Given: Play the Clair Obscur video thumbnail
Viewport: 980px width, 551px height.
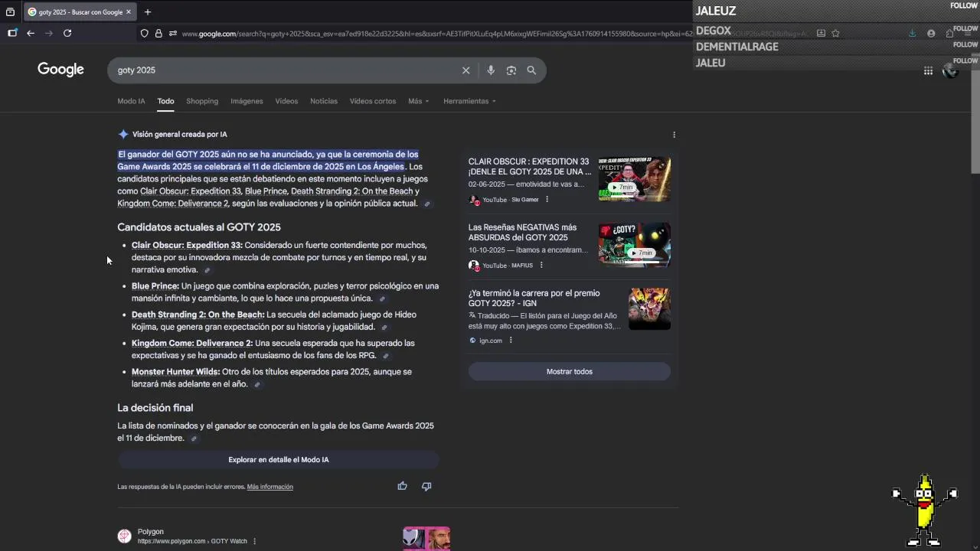Looking at the screenshot, I should point(634,180).
